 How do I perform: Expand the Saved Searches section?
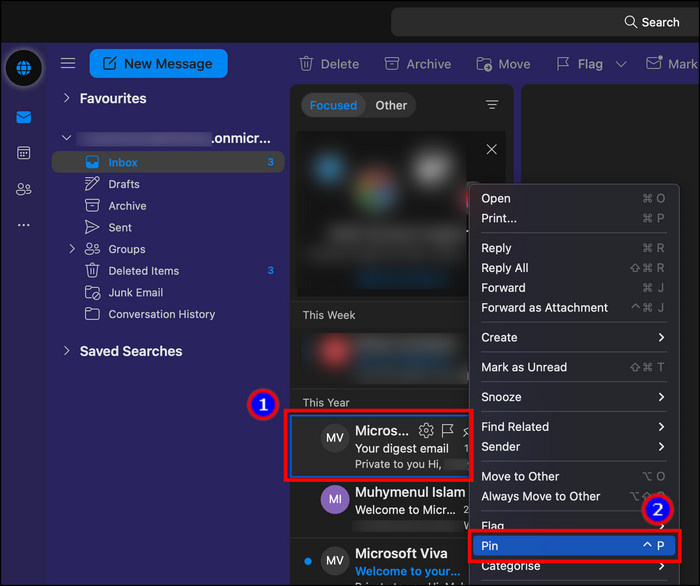[x=67, y=351]
